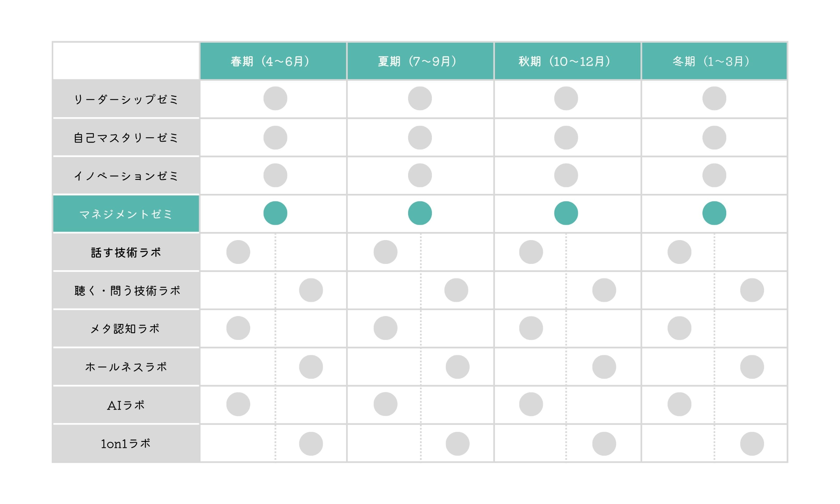Viewport: 840px width, 504px height.
Task: Click gray circle for リーダーシップゼミ in summer
Action: tap(420, 98)
